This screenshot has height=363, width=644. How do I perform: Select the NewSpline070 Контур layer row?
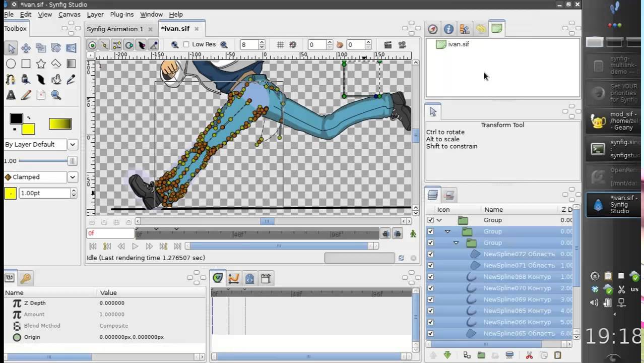point(499,288)
